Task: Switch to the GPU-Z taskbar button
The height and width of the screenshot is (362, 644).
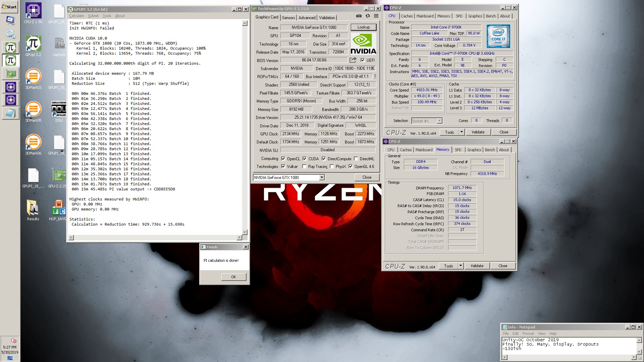Action: coord(10,74)
